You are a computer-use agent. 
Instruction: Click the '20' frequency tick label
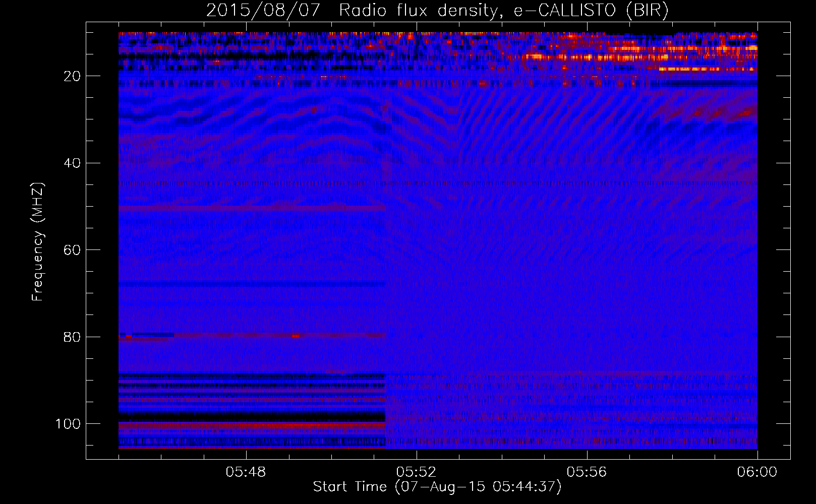coord(73,76)
